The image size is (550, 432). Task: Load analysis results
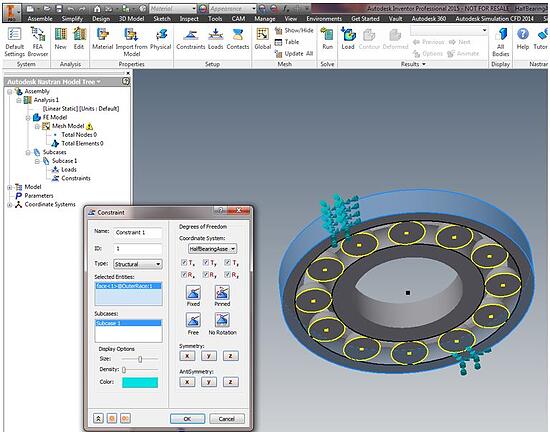348,39
